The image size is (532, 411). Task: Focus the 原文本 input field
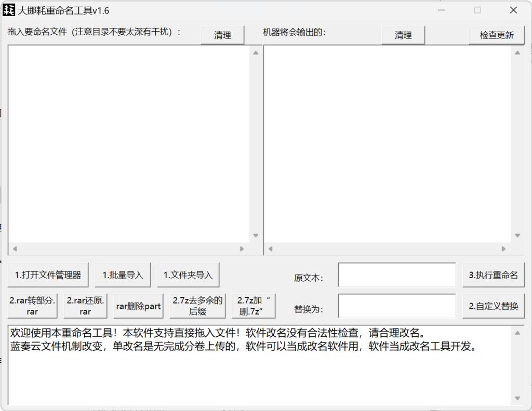(x=396, y=275)
